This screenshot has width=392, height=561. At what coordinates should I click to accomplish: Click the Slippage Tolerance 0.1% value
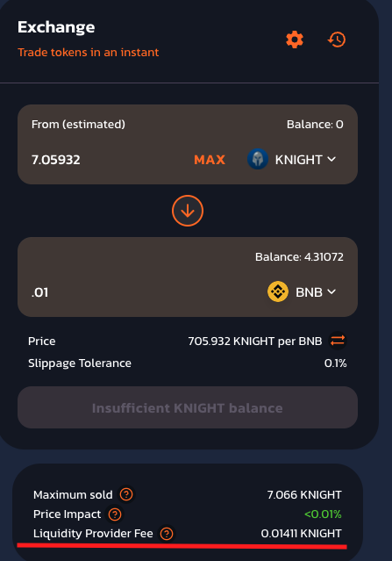[335, 363]
